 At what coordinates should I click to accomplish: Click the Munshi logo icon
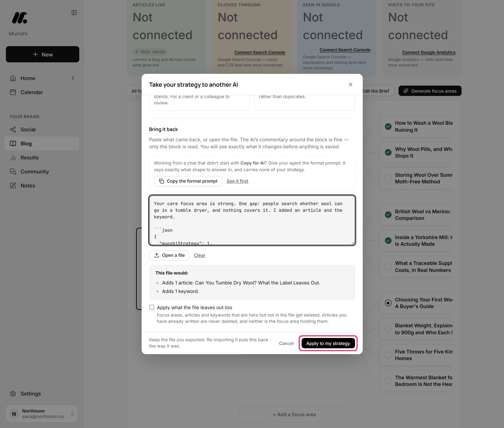click(x=20, y=18)
